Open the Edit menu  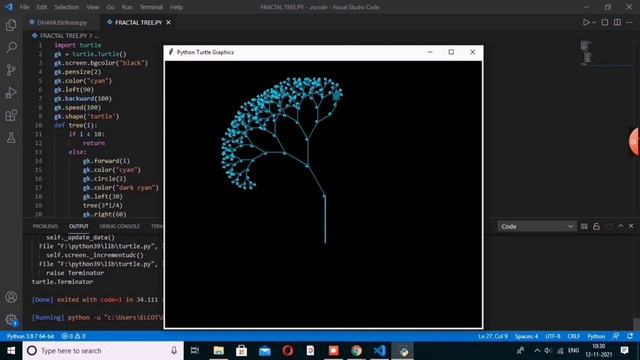click(42, 7)
